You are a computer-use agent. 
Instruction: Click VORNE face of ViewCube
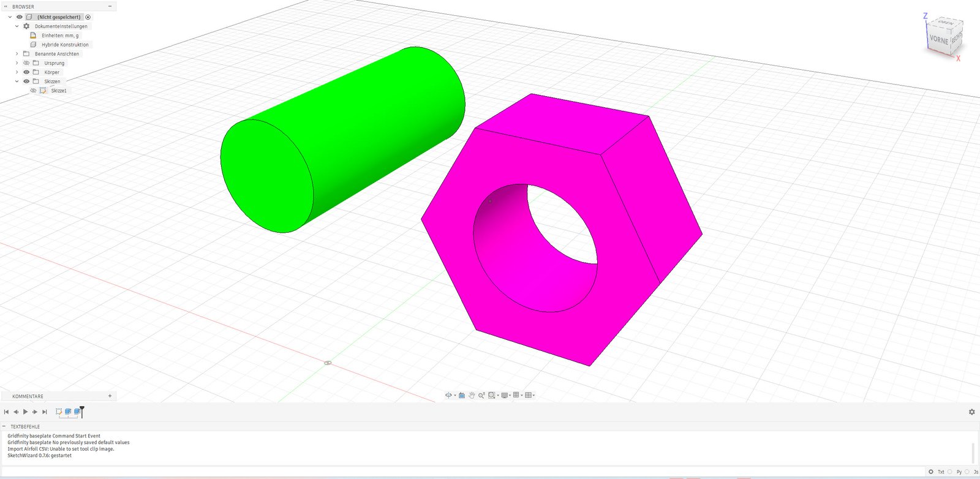(938, 40)
